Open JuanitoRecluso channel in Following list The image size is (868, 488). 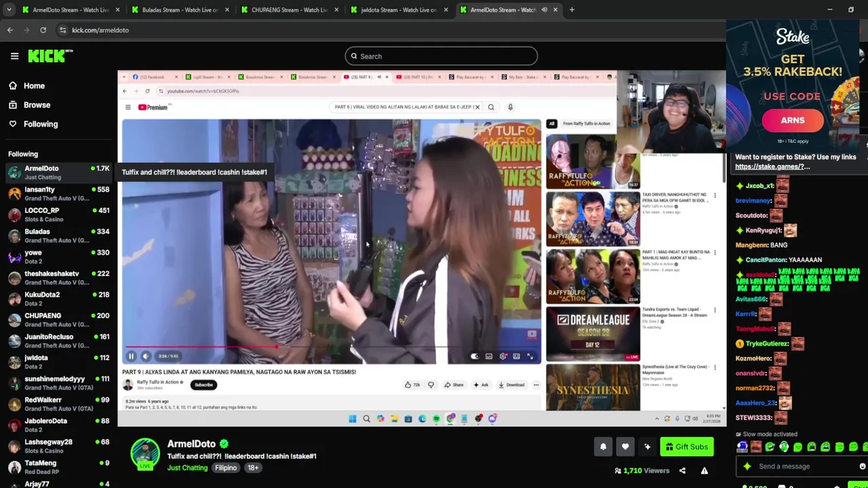[58, 341]
